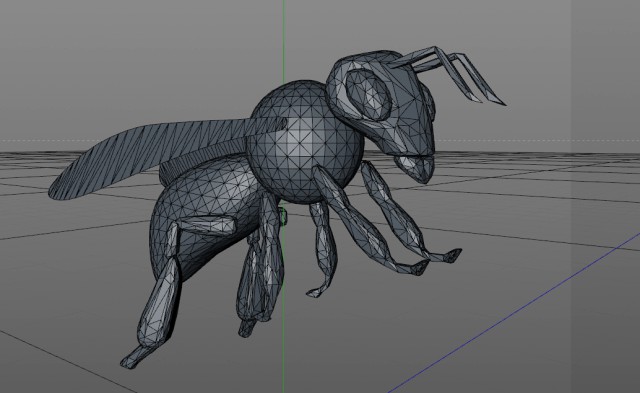Select the bee's antennae
The width and height of the screenshot is (640, 393).
point(449,75)
